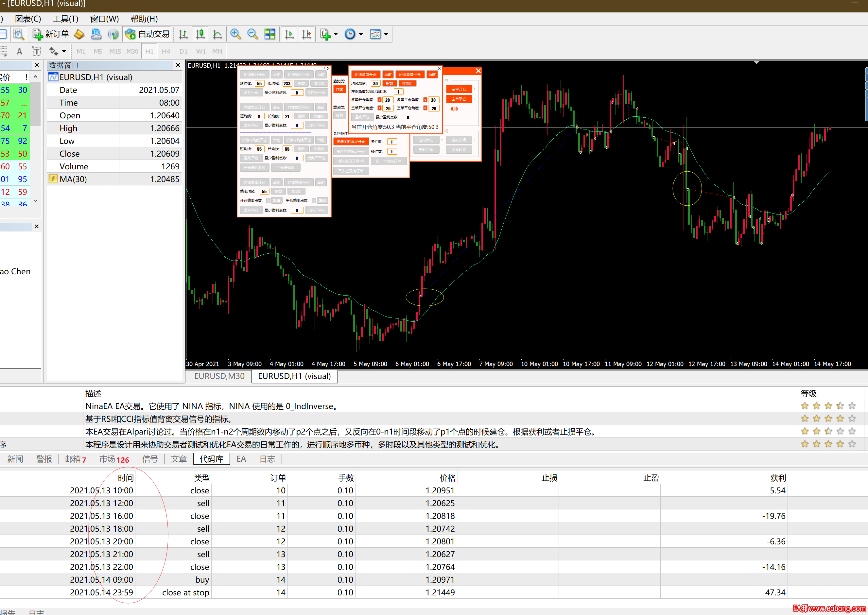
Task: Click market watch scroll down arrow
Action: [x=35, y=200]
